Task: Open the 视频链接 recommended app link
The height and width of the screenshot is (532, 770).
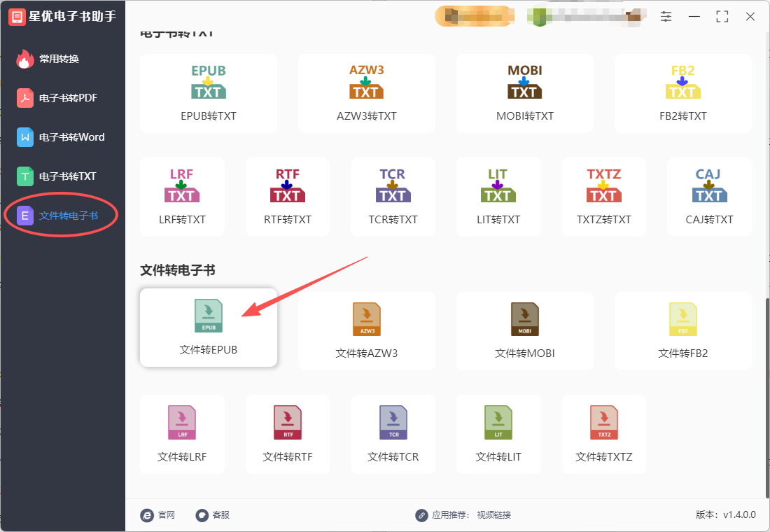Action: (x=494, y=514)
